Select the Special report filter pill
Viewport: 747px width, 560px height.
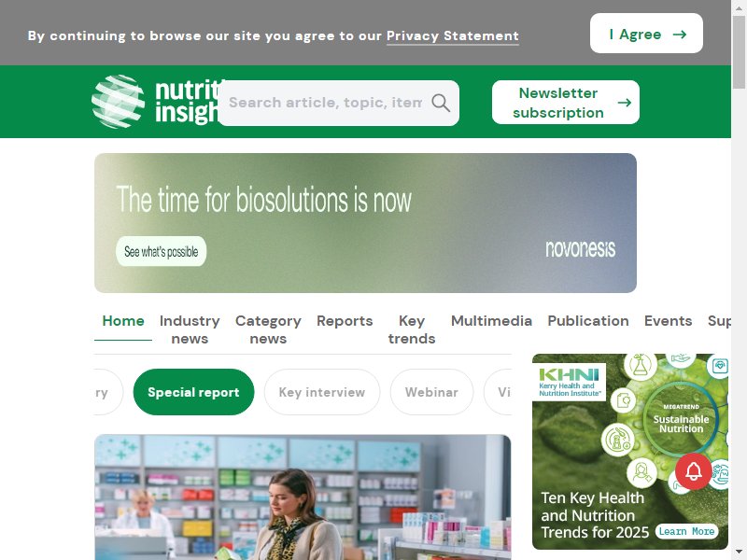(193, 392)
